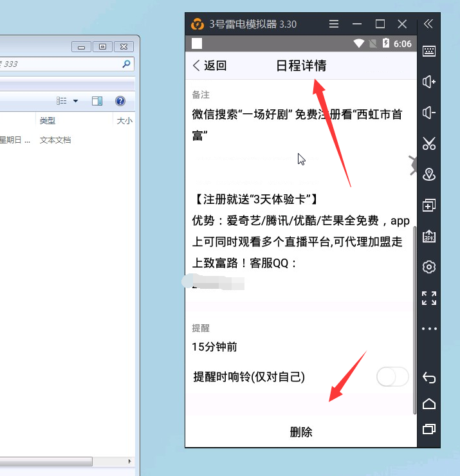Increase volume with speaker plus icon
The width and height of the screenshot is (460, 476).
[428, 82]
